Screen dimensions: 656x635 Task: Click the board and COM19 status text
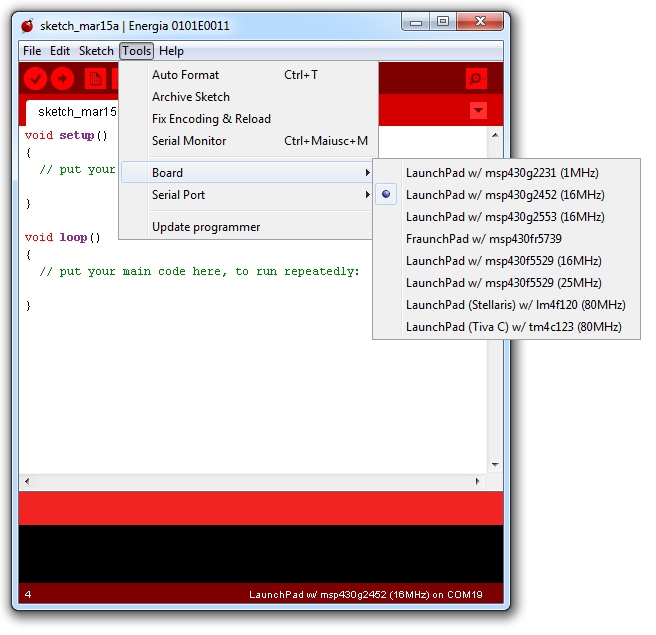(x=366, y=595)
